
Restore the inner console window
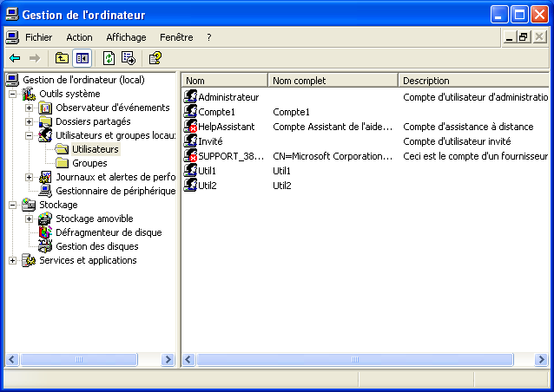[x=524, y=37]
